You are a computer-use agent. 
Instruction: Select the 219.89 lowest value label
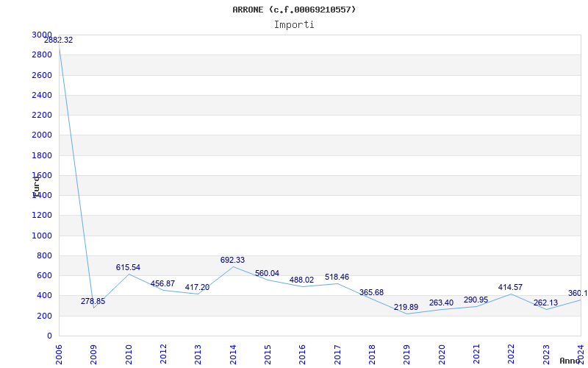point(406,307)
